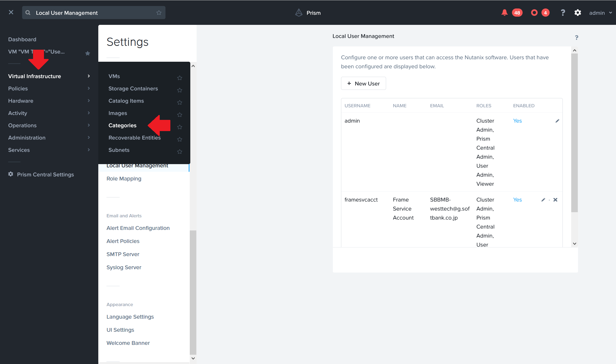616x364 pixels.
Task: Favorite the Subnets entry
Action: tap(179, 152)
